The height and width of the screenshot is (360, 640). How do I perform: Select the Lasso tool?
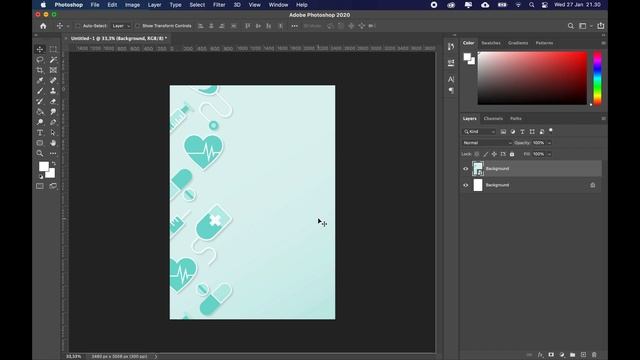[40, 60]
